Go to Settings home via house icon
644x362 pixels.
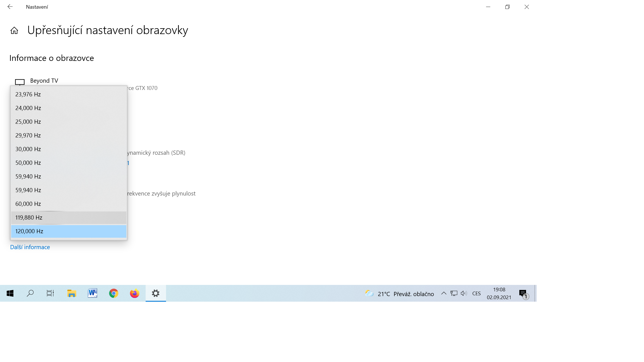[x=14, y=30]
